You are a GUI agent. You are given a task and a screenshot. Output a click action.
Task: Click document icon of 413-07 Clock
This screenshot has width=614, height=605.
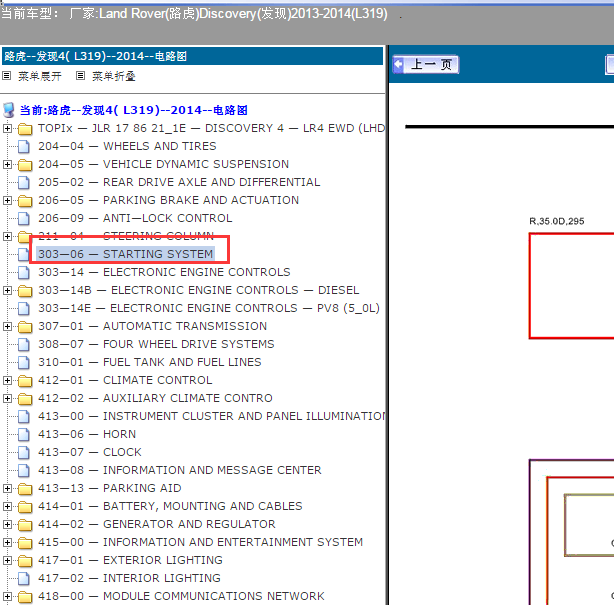24,453
